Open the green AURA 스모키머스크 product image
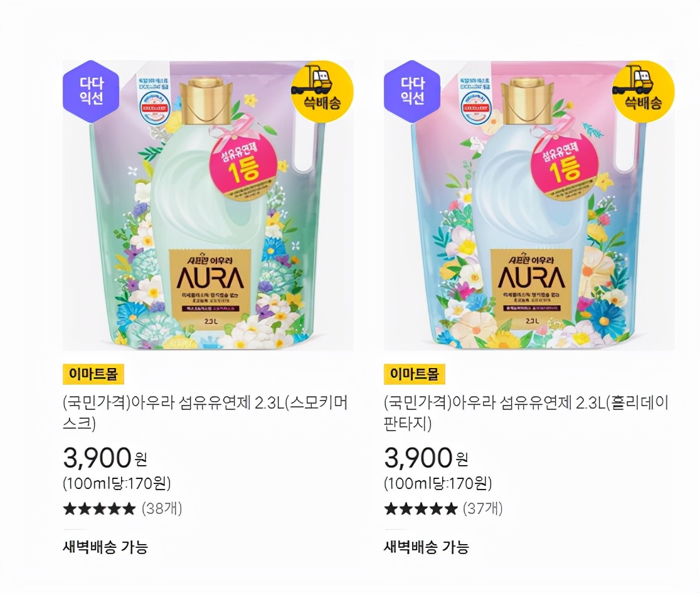Screen dimensions: 700x593 pyautogui.click(x=208, y=205)
